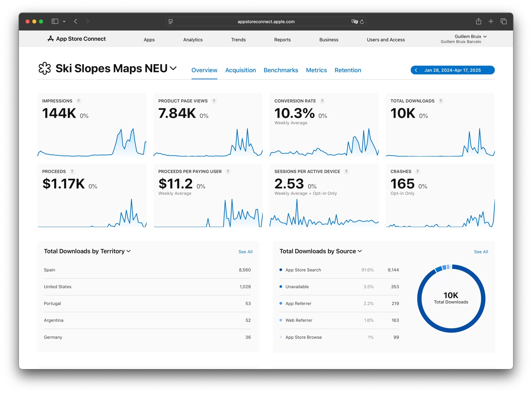Click the Impressions help question mark
Screen dimensions: 532x394
coord(79,101)
